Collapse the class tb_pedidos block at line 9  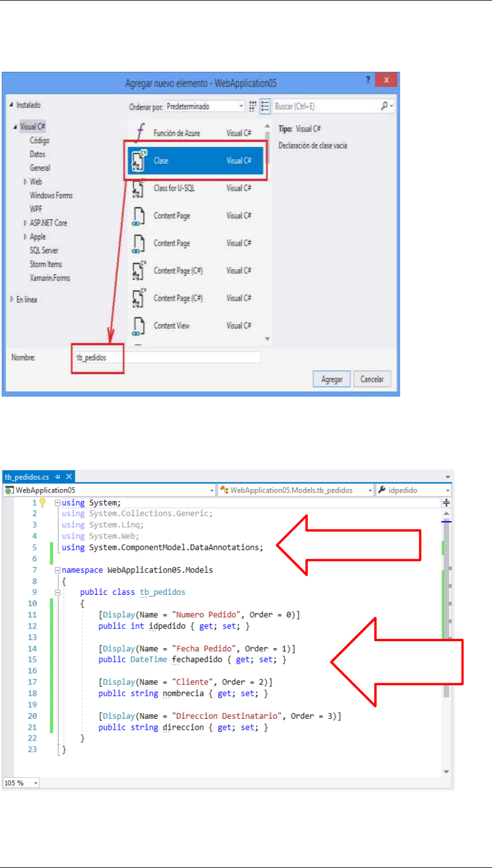[x=57, y=592]
